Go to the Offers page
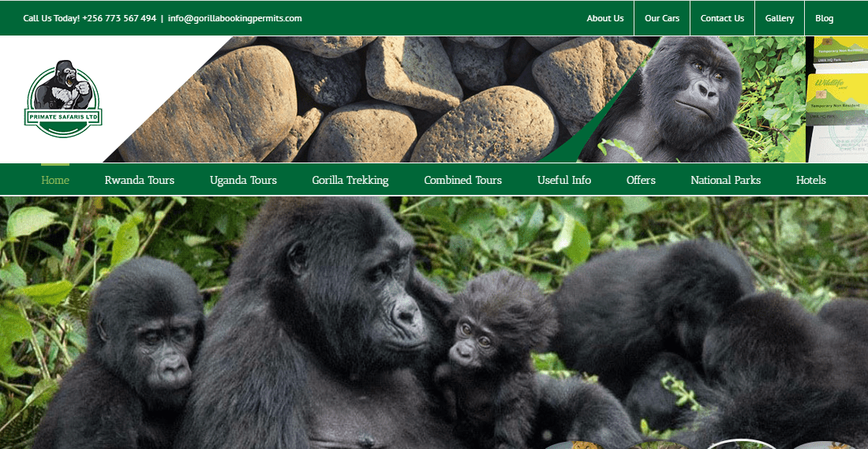Viewport: 868px width, 449px height. pos(641,180)
